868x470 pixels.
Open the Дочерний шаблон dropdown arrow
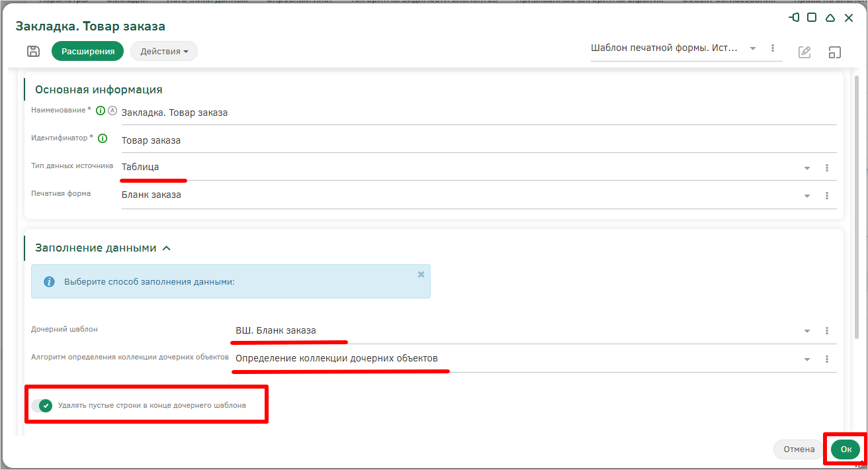(807, 331)
